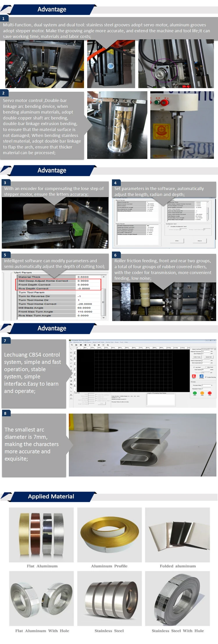Click the green Start button in CBS4 software
The height and width of the screenshot is (644, 218).
pos(195,393)
